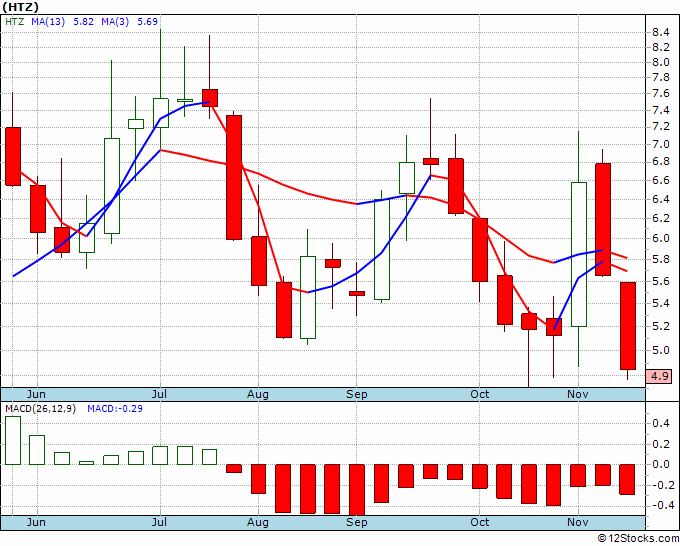Click the MACD:-0.29 value readout
Viewport: 680px width, 546px height.
pos(115,409)
